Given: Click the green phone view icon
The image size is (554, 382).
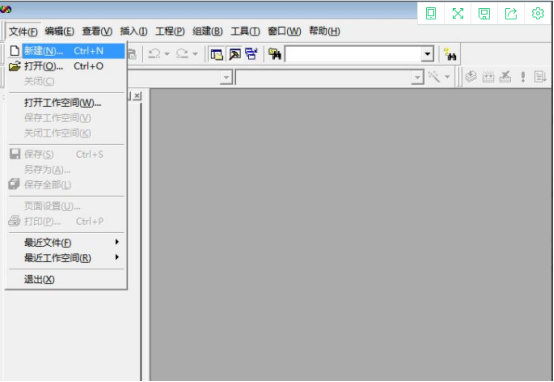Looking at the screenshot, I should (431, 13).
